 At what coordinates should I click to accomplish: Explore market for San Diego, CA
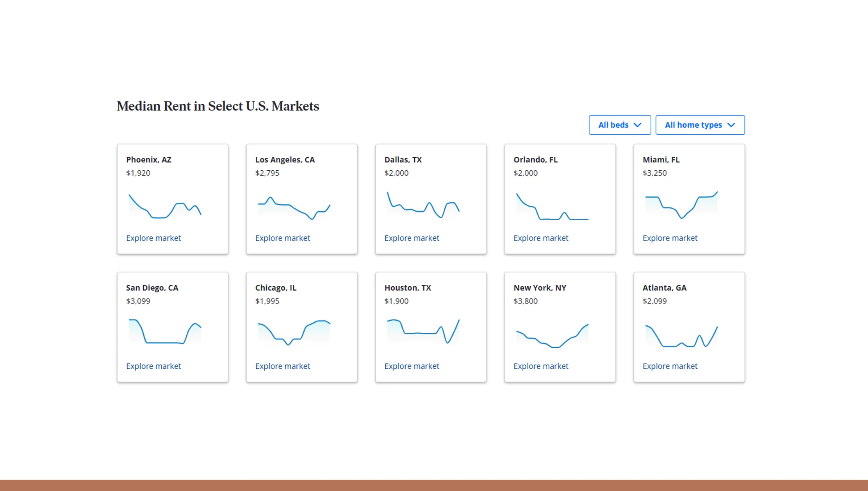pyautogui.click(x=153, y=366)
